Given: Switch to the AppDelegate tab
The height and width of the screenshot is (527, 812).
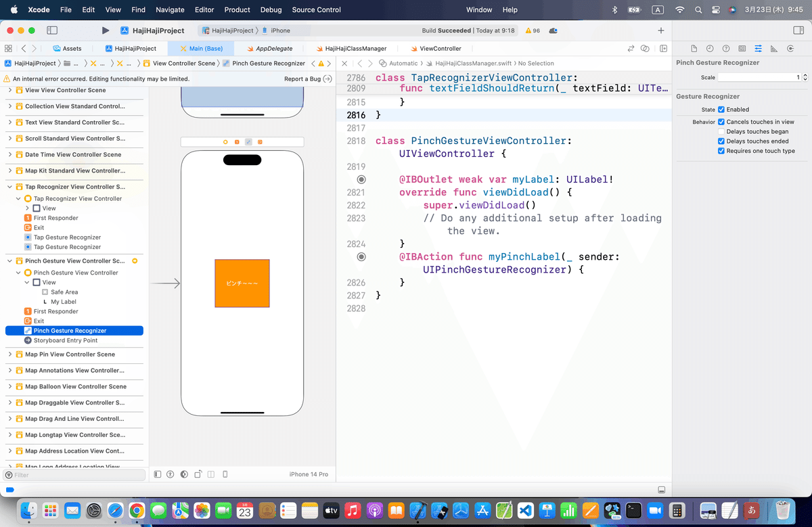Looking at the screenshot, I should point(269,49).
